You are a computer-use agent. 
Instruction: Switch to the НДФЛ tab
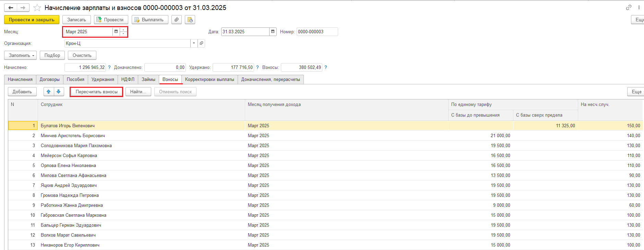(128, 80)
